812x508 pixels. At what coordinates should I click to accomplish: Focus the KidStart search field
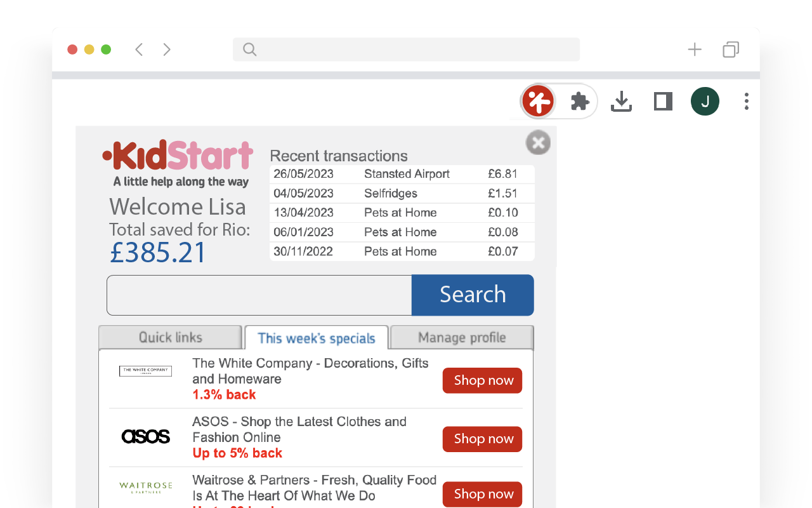(x=259, y=295)
